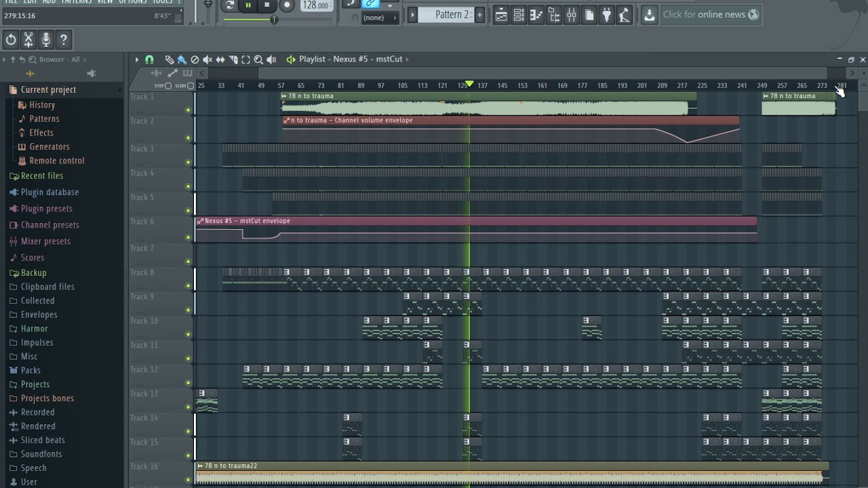The height and width of the screenshot is (488, 868).
Task: Add new pattern with plus button
Action: pos(479,14)
